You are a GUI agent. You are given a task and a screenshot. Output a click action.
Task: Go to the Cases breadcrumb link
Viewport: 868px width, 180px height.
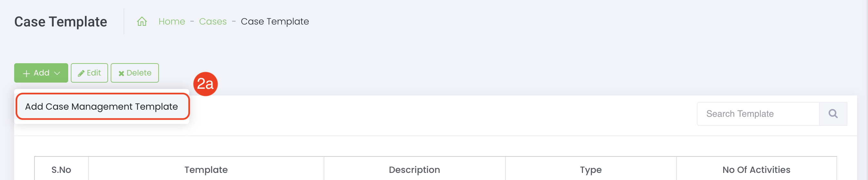click(x=213, y=22)
